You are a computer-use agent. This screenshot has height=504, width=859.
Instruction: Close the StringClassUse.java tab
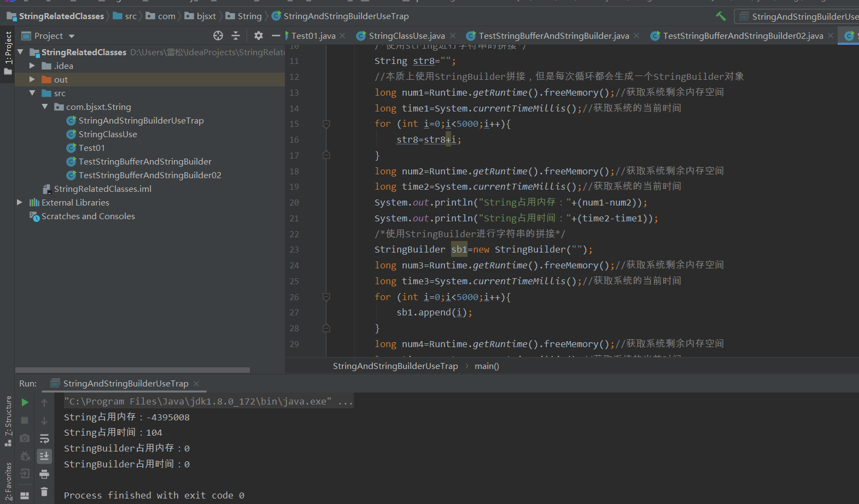click(x=453, y=36)
